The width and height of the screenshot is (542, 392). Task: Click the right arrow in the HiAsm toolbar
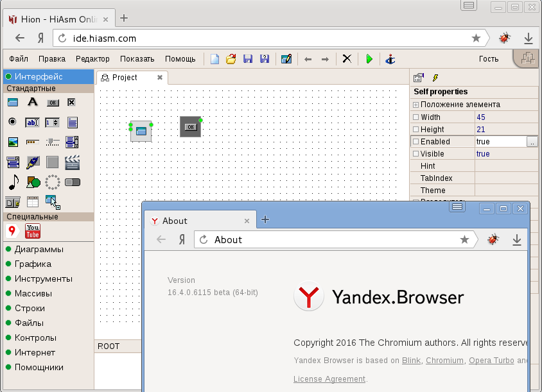pos(325,60)
